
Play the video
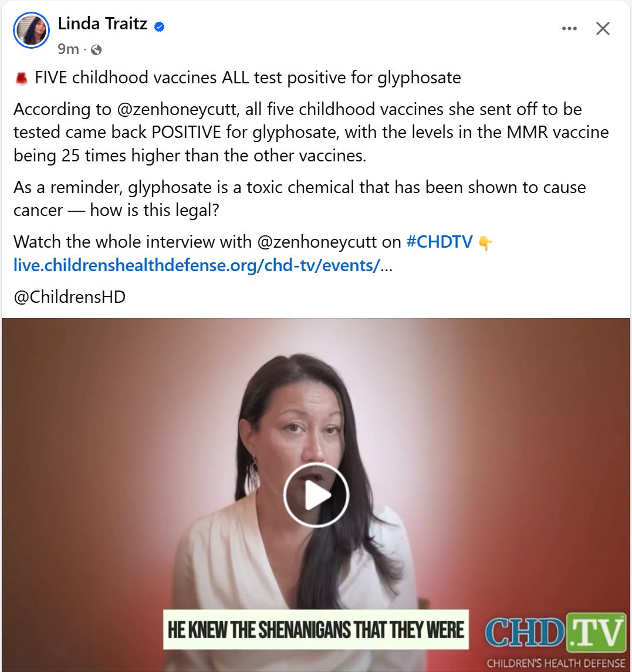pos(316,495)
